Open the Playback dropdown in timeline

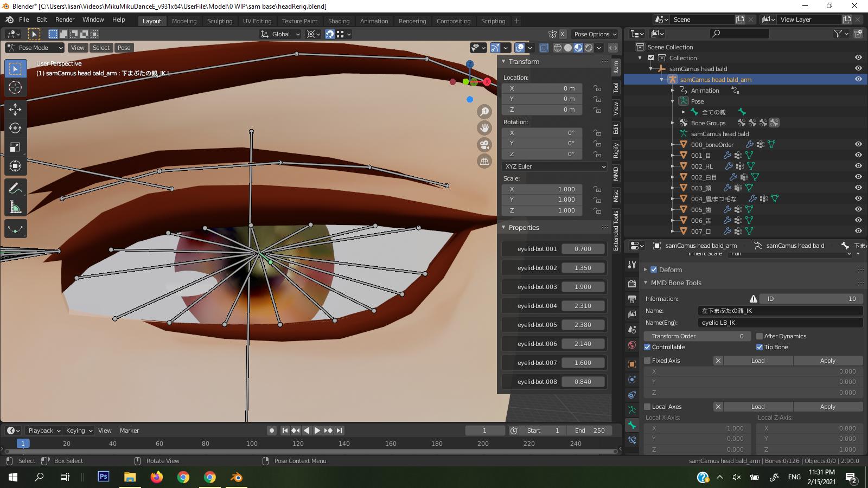[x=44, y=431]
